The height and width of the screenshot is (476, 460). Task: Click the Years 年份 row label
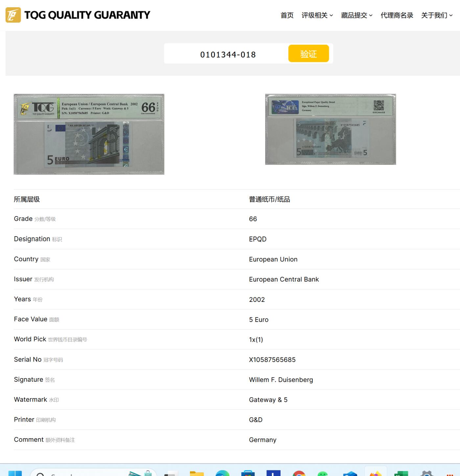click(x=28, y=299)
